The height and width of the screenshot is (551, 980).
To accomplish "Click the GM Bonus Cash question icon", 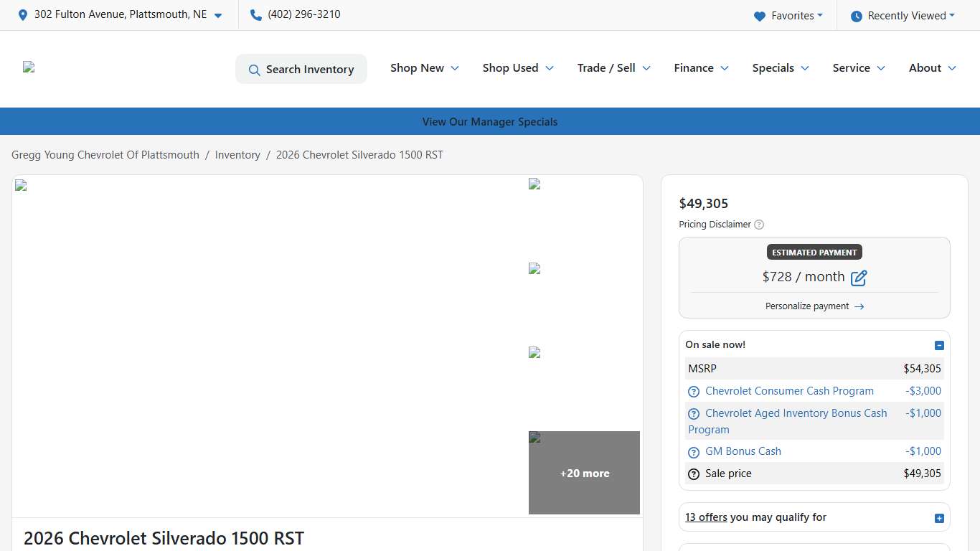I will pos(694,452).
